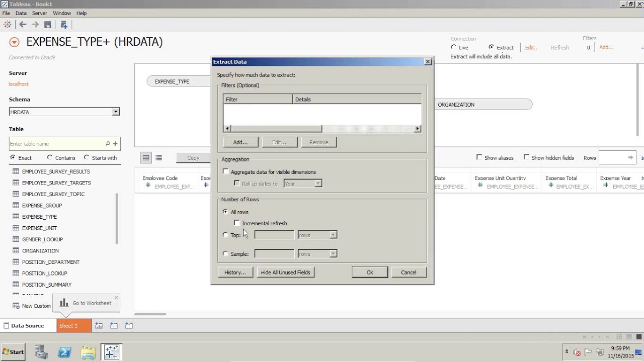Click the table list vertical scrollbar
644x362 pixels.
coord(117,219)
